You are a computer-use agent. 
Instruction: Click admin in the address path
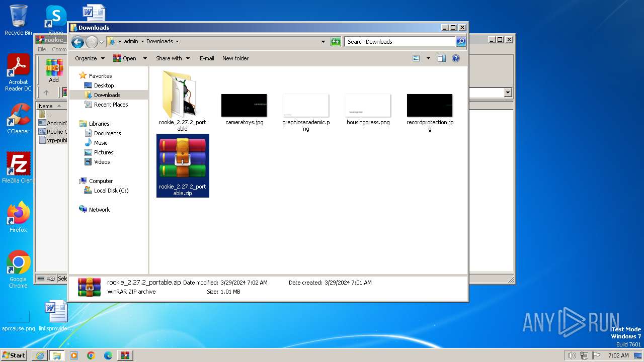click(131, 42)
